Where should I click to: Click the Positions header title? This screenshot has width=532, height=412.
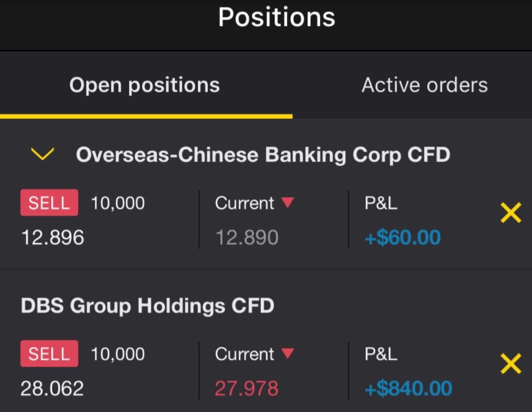(277, 17)
